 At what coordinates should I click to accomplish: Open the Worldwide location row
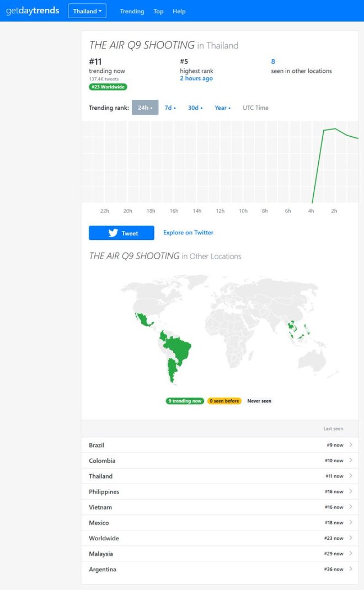click(x=220, y=538)
